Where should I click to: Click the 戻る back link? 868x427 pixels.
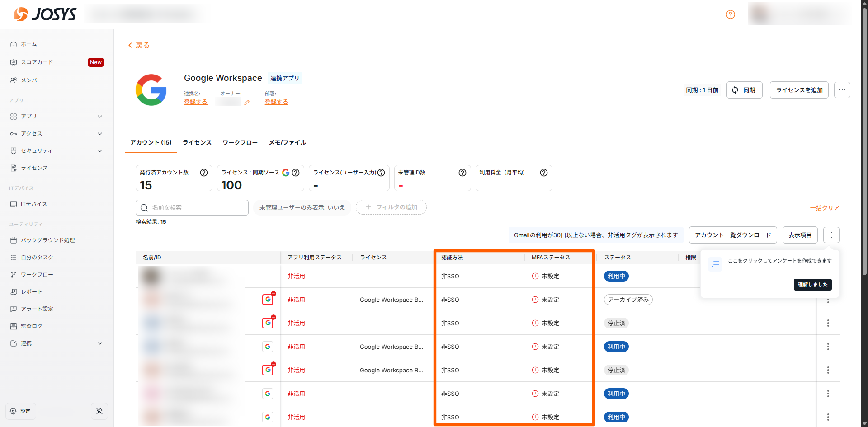(139, 45)
